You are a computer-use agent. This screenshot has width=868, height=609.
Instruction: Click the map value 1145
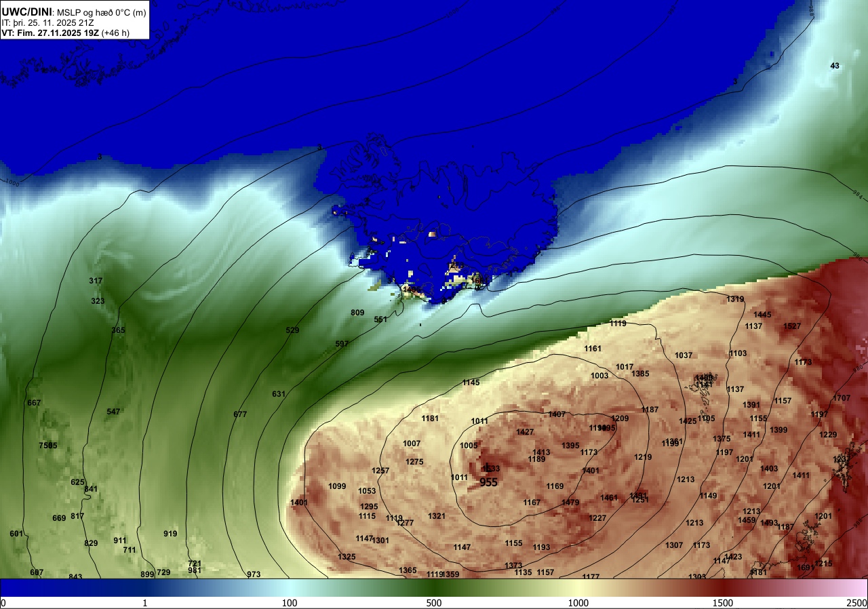click(471, 382)
